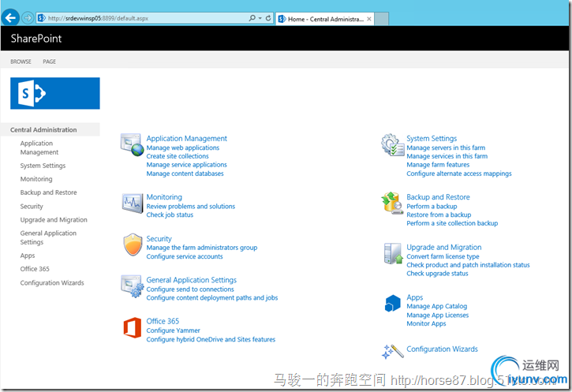Viewport: 572px width, 392px height.
Task: Open Monitoring in left navigation
Action: click(36, 179)
